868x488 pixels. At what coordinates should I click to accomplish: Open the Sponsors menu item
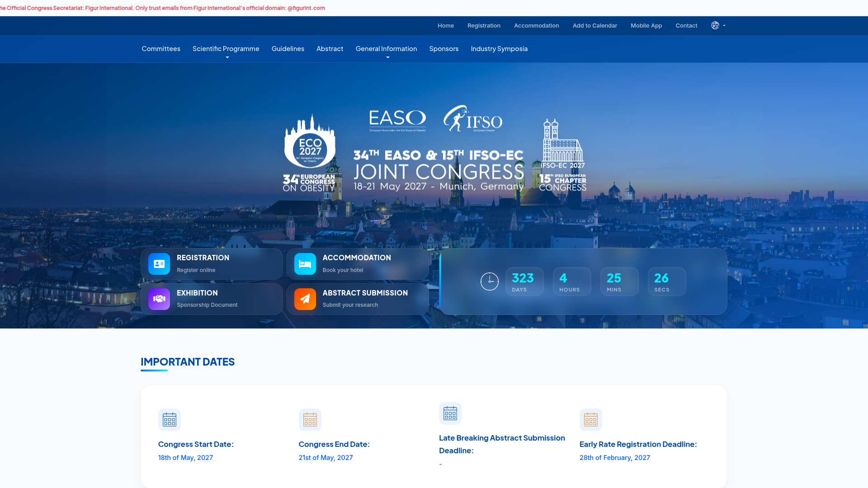point(444,49)
